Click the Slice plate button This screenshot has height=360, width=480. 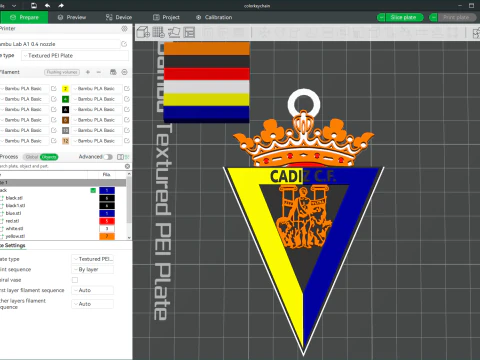(x=404, y=17)
